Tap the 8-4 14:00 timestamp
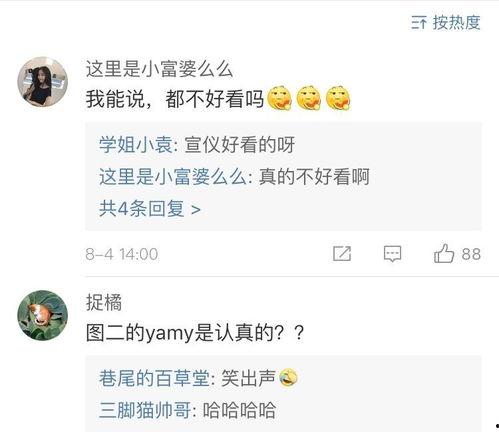499x432 pixels. pyautogui.click(x=122, y=254)
